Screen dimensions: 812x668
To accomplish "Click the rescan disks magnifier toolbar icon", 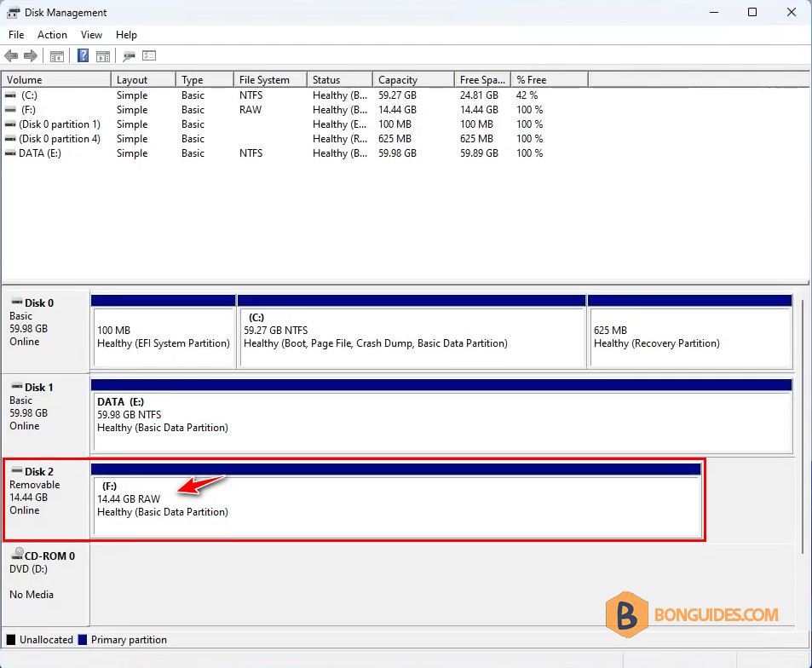I will 129,56.
